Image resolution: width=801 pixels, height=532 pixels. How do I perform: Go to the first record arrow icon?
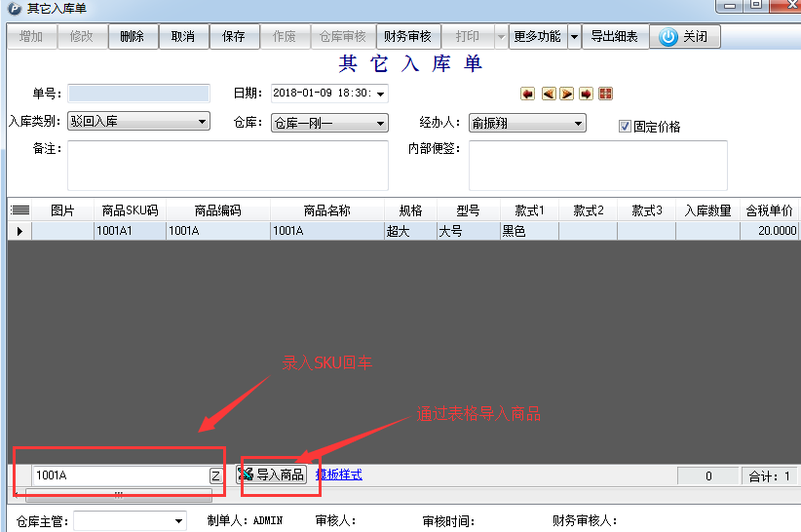(x=527, y=94)
